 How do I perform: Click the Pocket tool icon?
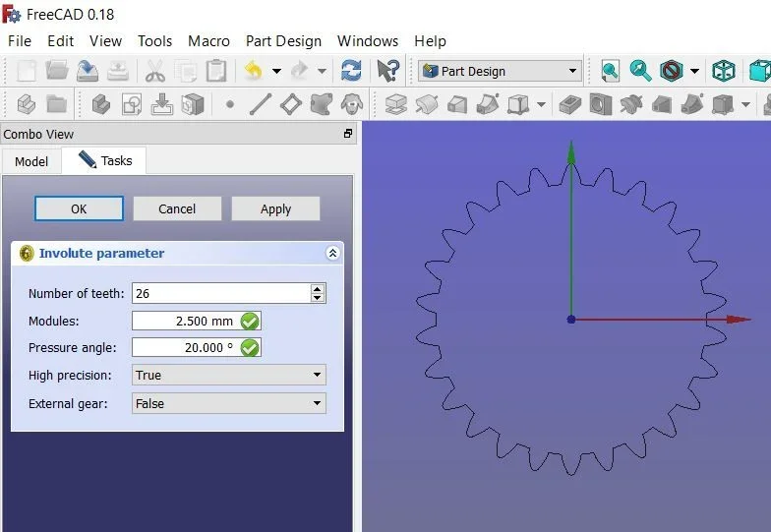570,104
